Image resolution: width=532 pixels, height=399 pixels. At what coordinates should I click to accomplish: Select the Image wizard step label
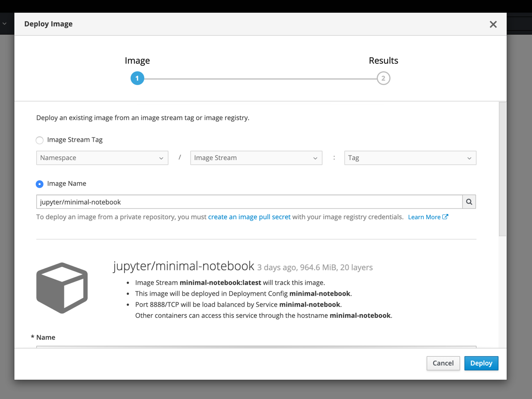[x=137, y=60]
